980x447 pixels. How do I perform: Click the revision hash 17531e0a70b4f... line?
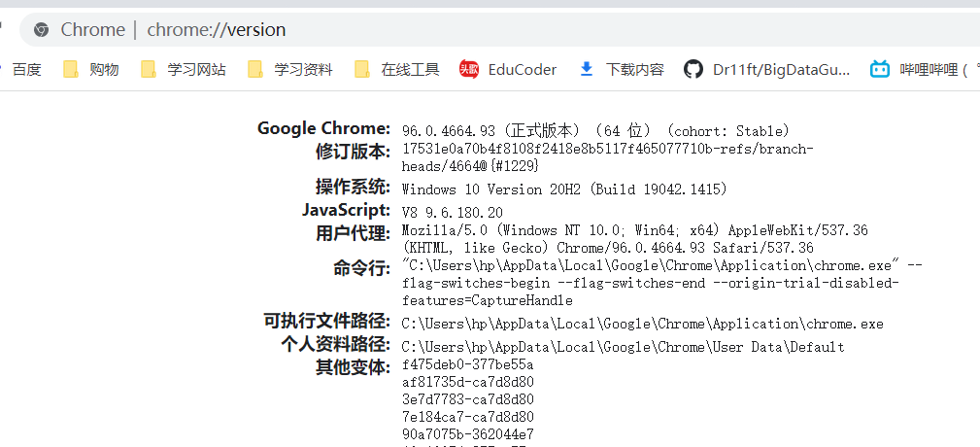[x=608, y=150]
